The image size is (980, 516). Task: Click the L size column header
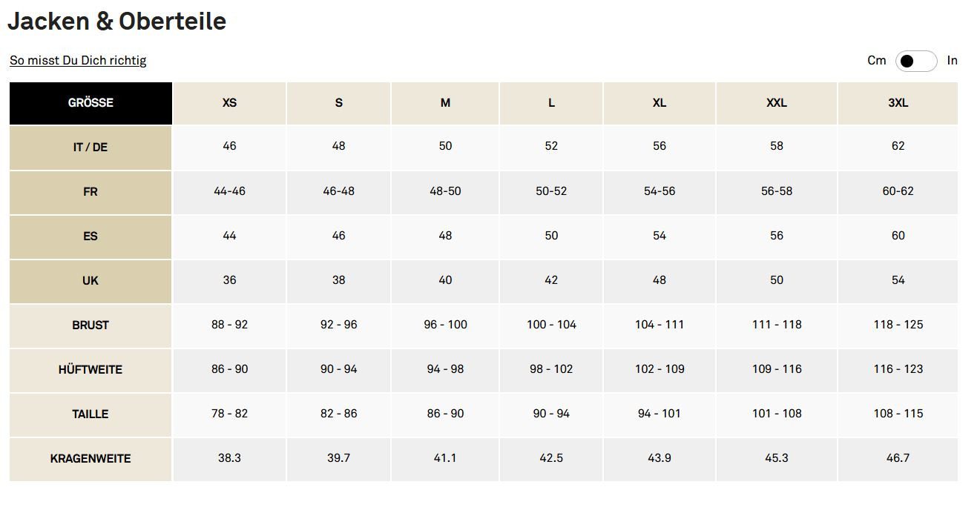point(551,103)
